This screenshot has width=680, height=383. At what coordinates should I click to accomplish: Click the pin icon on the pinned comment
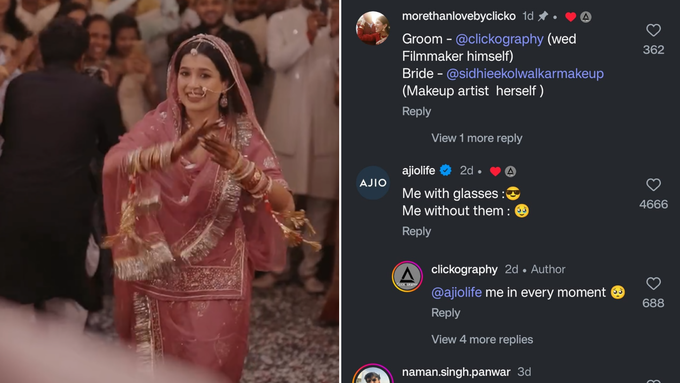click(x=543, y=16)
